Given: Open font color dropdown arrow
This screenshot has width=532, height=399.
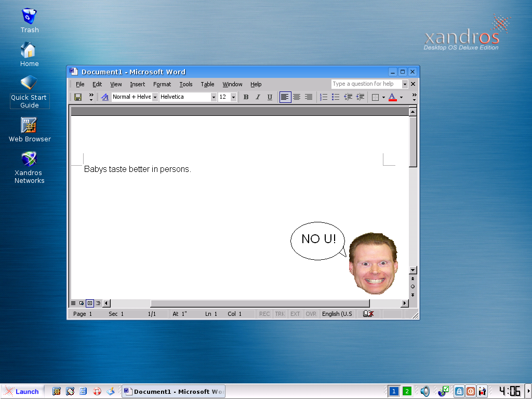Looking at the screenshot, I should tap(402, 97).
